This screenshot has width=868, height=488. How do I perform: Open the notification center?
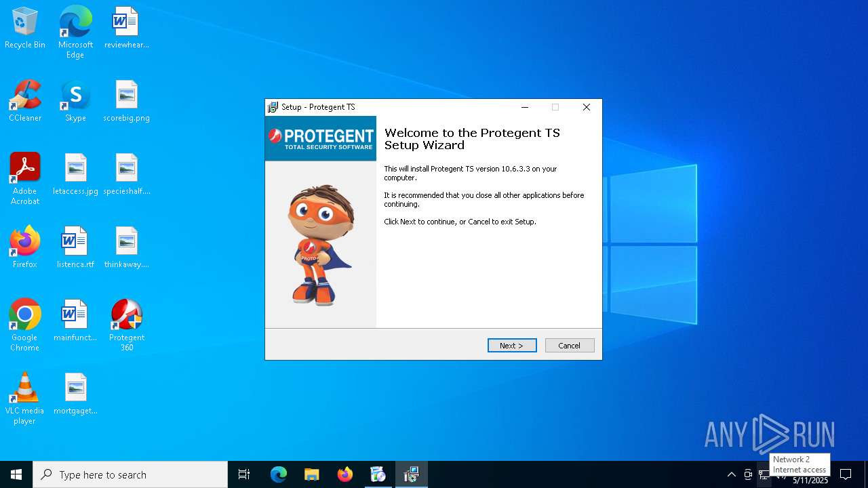pyautogui.click(x=846, y=474)
